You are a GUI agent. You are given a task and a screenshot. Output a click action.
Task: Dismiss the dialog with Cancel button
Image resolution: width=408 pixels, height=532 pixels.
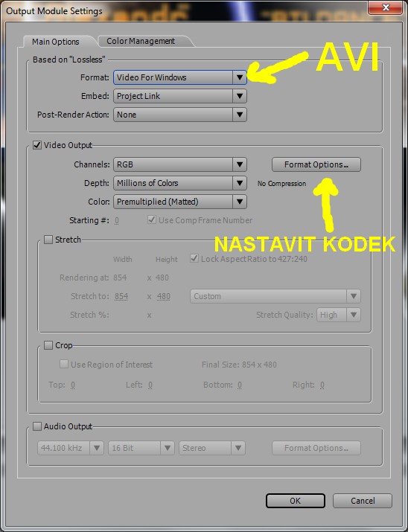click(x=362, y=501)
